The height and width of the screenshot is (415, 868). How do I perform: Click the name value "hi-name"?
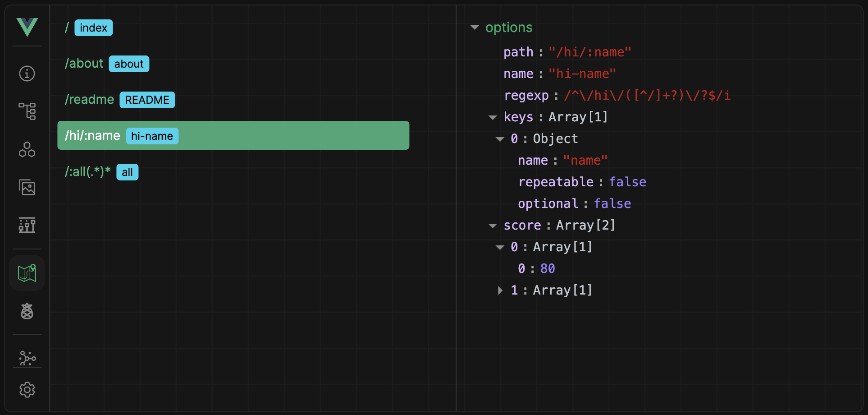(x=582, y=74)
